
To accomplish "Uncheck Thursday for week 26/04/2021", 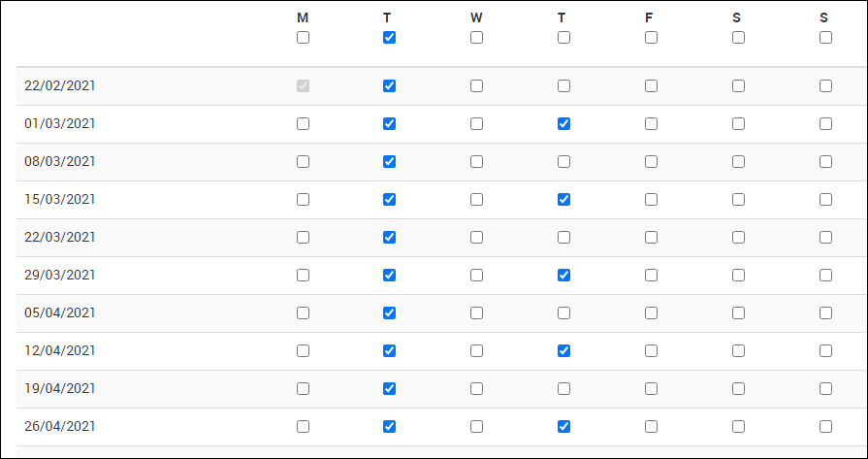I will coord(563,426).
